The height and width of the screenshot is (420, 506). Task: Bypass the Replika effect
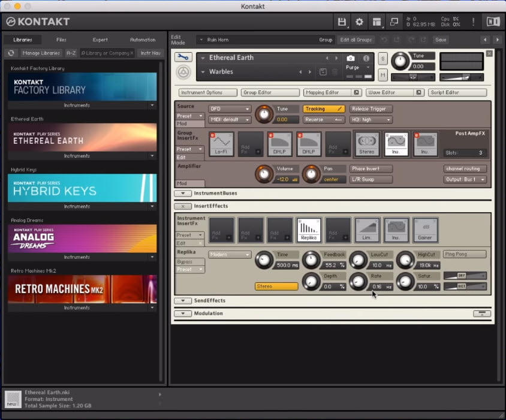click(x=191, y=262)
